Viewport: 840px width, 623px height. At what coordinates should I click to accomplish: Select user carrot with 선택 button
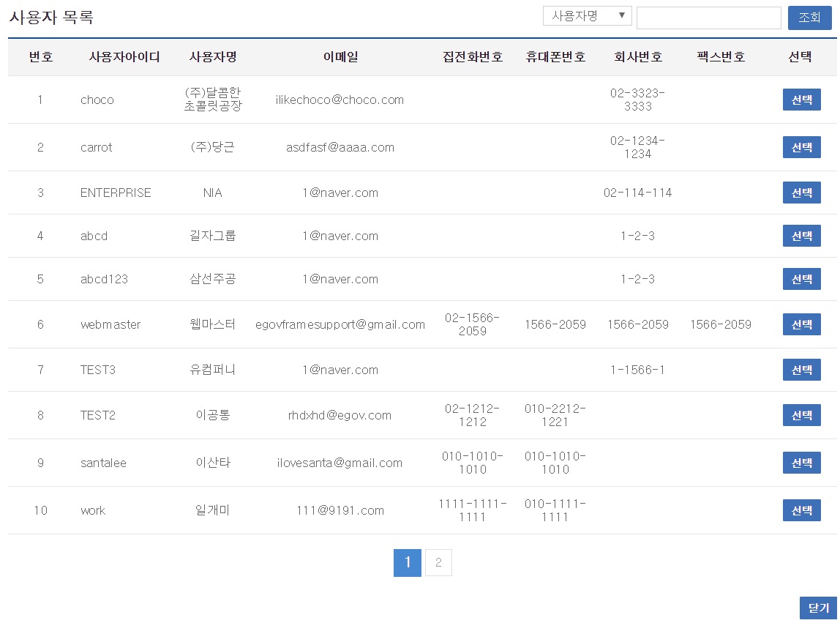click(x=801, y=147)
